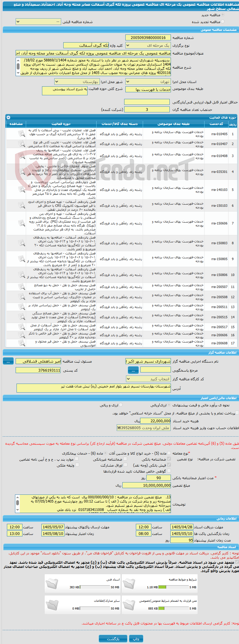Select ماده (5) خرید انواع کالا radio
Viewport: 239px width, 644px height.
tap(169, 453)
